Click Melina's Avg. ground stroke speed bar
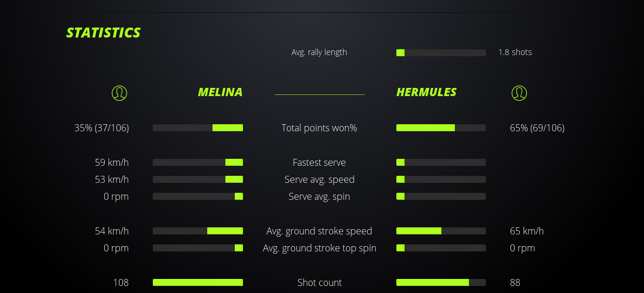This screenshot has width=644, height=293. 198,231
